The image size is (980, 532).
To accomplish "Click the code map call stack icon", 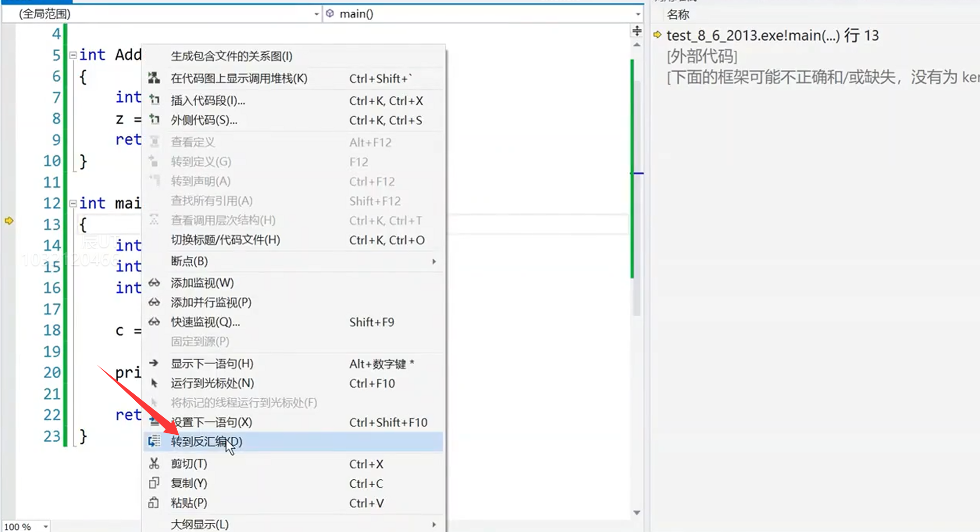I will [x=154, y=78].
